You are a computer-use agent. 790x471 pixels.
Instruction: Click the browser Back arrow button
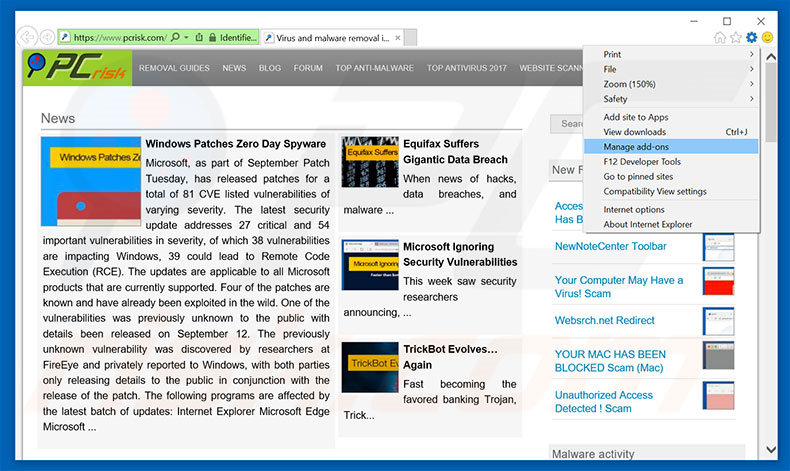click(x=28, y=37)
